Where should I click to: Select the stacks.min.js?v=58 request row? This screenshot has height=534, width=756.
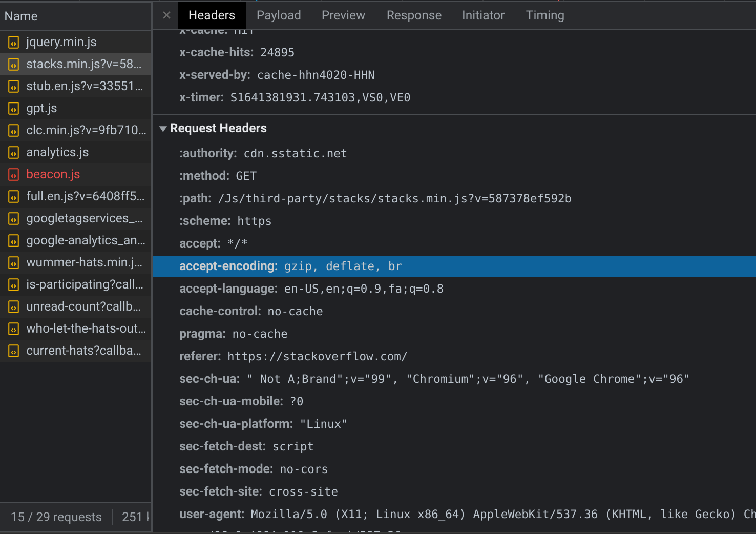(x=76, y=64)
